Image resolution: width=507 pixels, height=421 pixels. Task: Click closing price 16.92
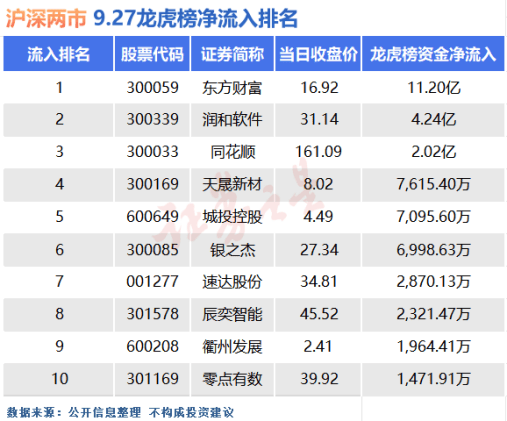(x=319, y=88)
